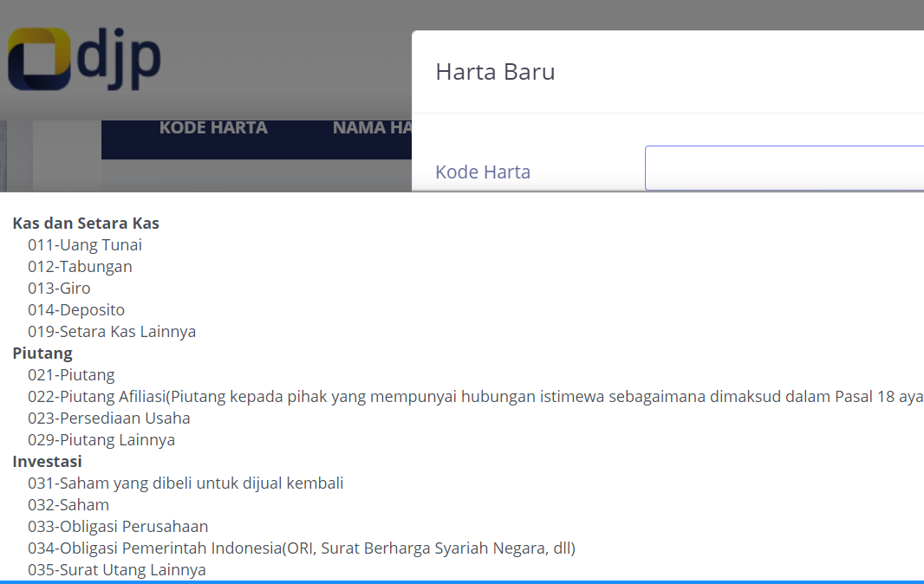This screenshot has width=924, height=584.
Task: Pick the 014-Deposito option
Action: [76, 309]
